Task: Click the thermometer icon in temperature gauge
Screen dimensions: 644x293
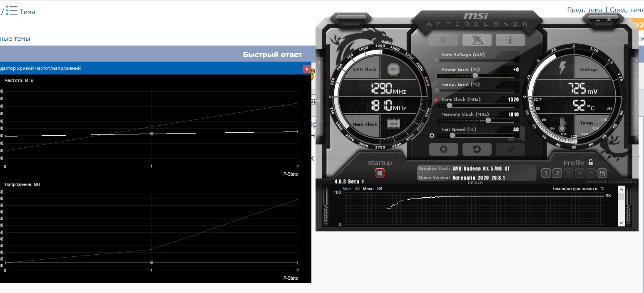Action: click(x=562, y=124)
